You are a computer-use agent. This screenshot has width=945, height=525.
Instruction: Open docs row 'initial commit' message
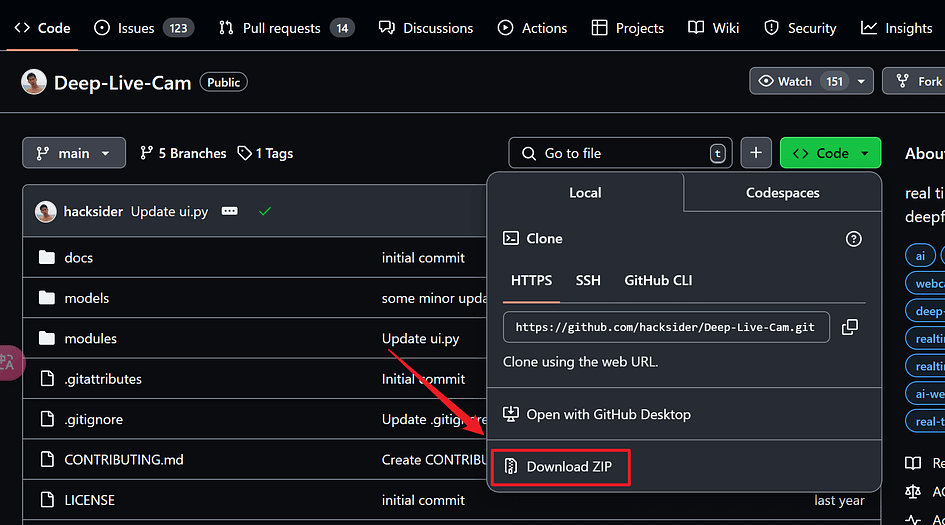423,257
